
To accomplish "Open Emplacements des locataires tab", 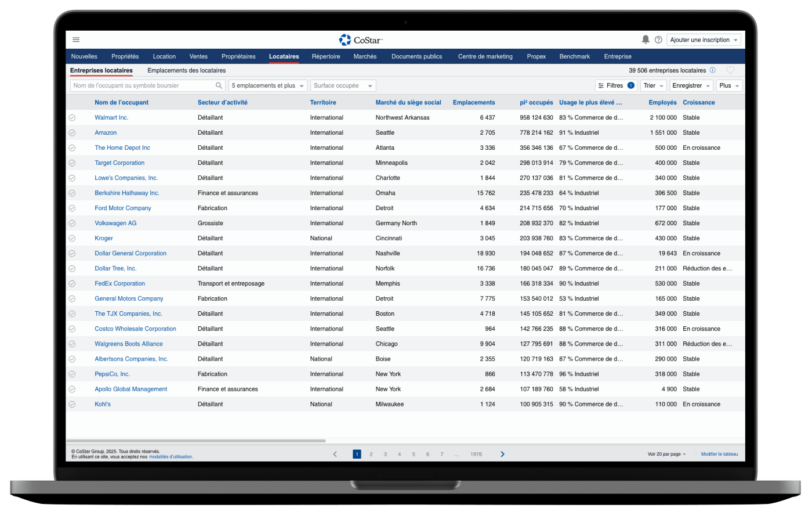I will pyautogui.click(x=186, y=71).
